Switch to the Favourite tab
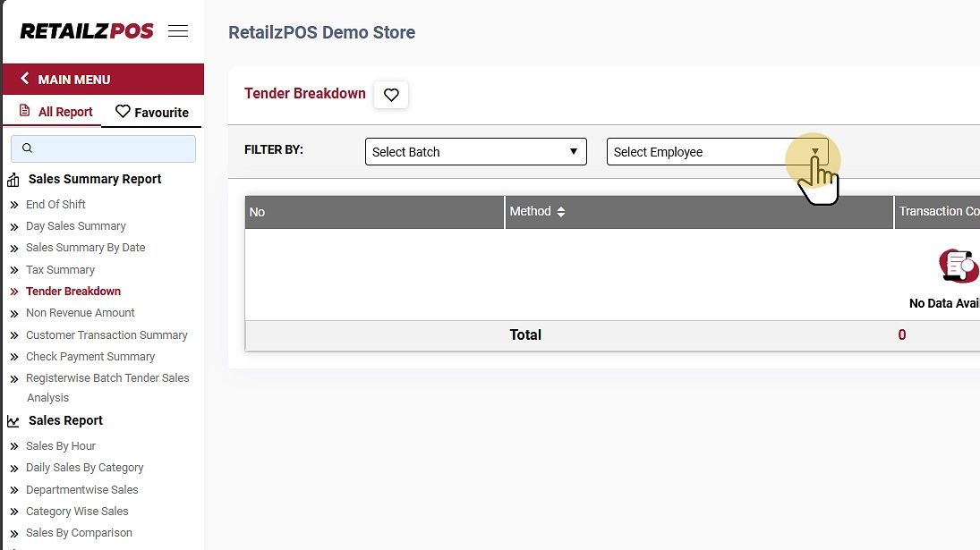Screen dimensions: 980x550 pyautogui.click(x=152, y=113)
